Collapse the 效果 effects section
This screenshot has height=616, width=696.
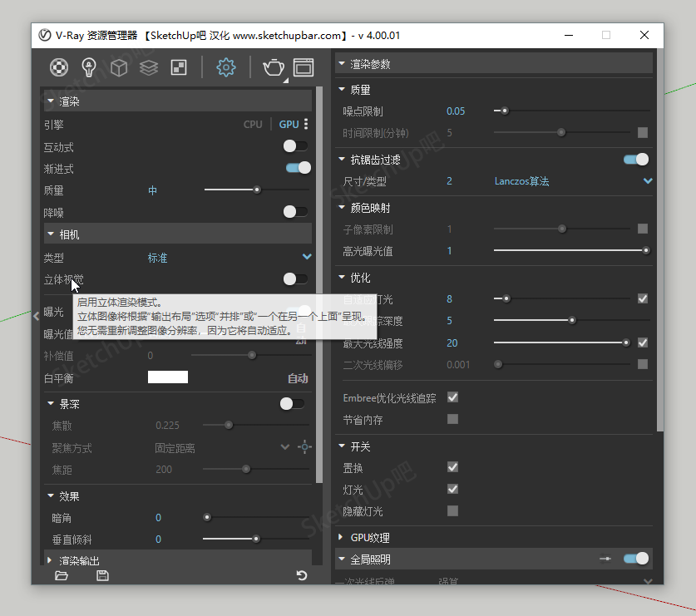pyautogui.click(x=51, y=495)
